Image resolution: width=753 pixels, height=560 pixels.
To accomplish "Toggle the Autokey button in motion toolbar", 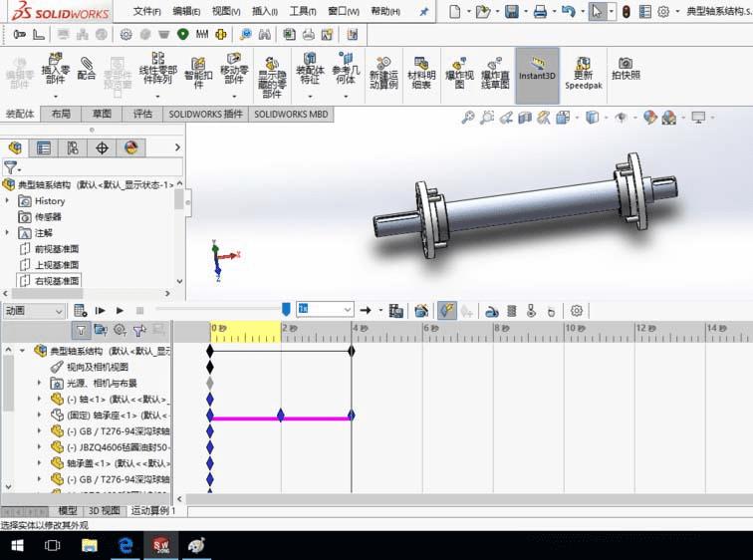I will [x=446, y=311].
